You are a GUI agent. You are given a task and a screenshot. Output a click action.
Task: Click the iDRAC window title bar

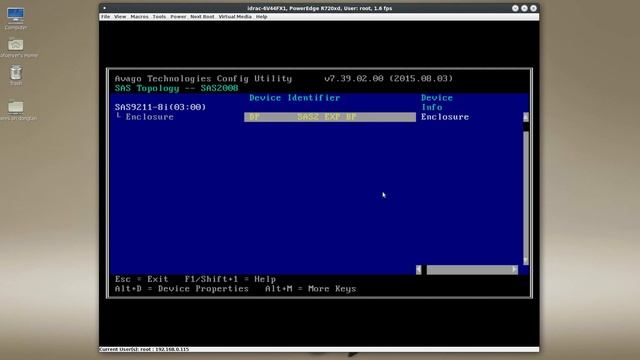click(319, 8)
